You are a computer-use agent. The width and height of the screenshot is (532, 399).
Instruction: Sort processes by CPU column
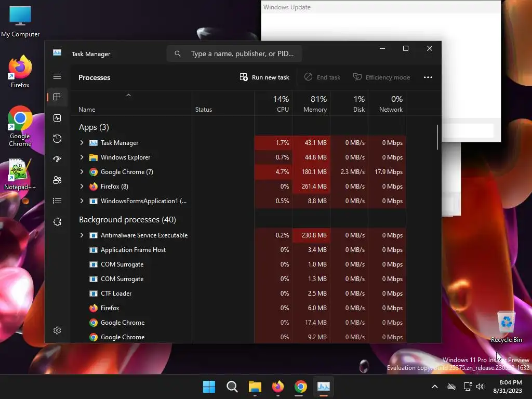point(273,103)
